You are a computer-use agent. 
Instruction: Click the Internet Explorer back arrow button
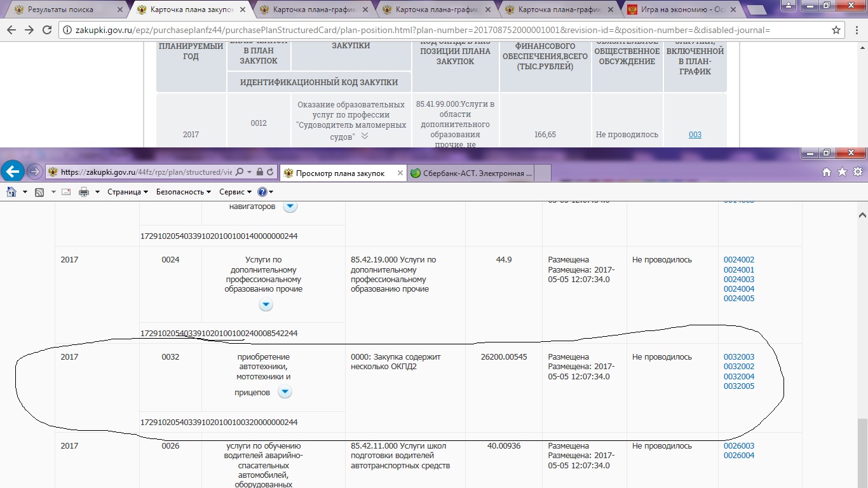pyautogui.click(x=14, y=172)
